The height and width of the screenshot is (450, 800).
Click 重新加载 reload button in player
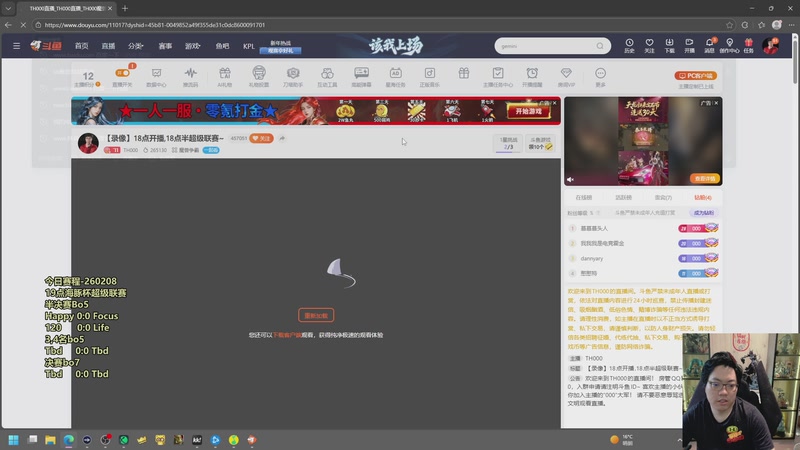pyautogui.click(x=316, y=315)
